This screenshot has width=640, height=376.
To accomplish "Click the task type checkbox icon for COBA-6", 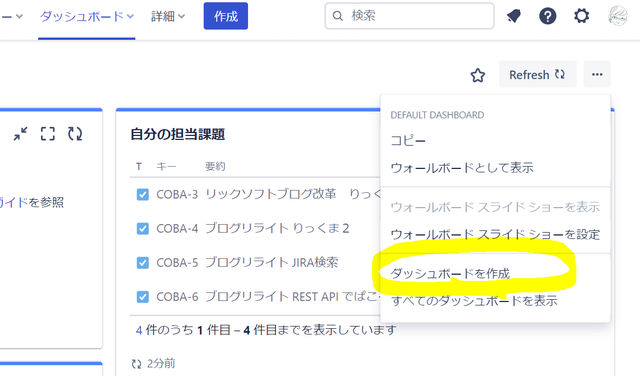I will [142, 297].
